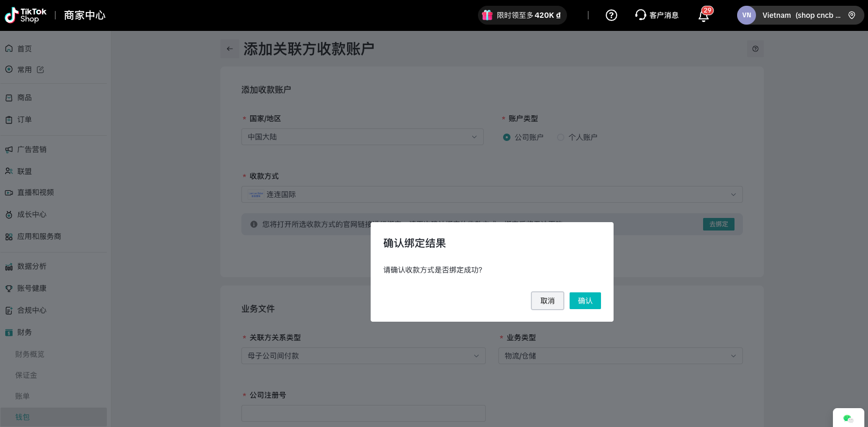This screenshot has height=427, width=868.
Task: Click the edit icon next to 常用
Action: coord(40,70)
